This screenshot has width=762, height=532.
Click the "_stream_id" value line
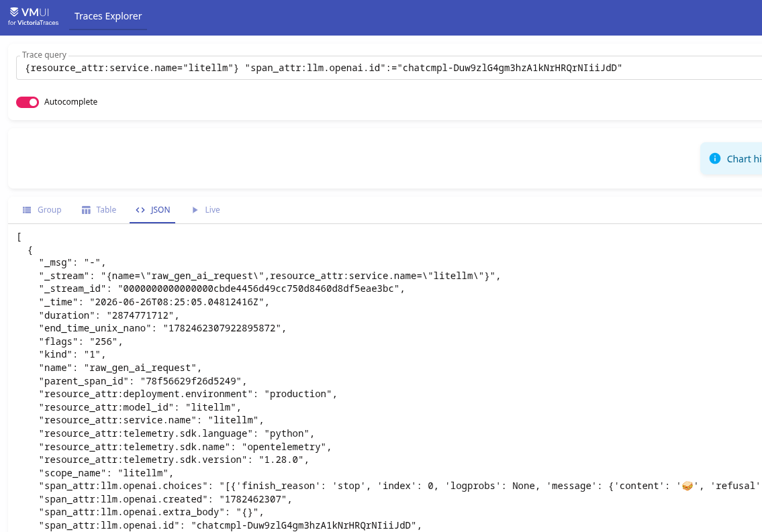[x=222, y=289]
